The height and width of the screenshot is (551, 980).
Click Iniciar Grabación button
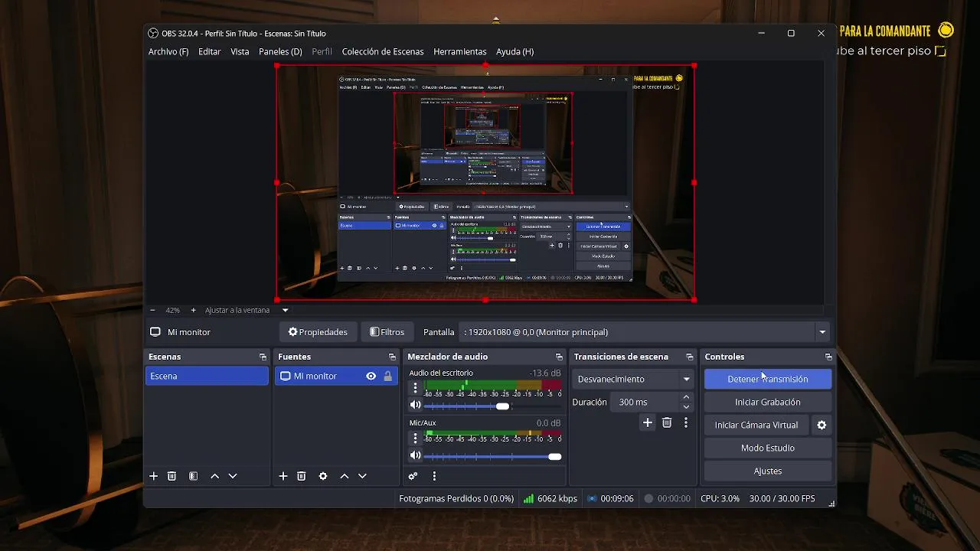(x=768, y=402)
